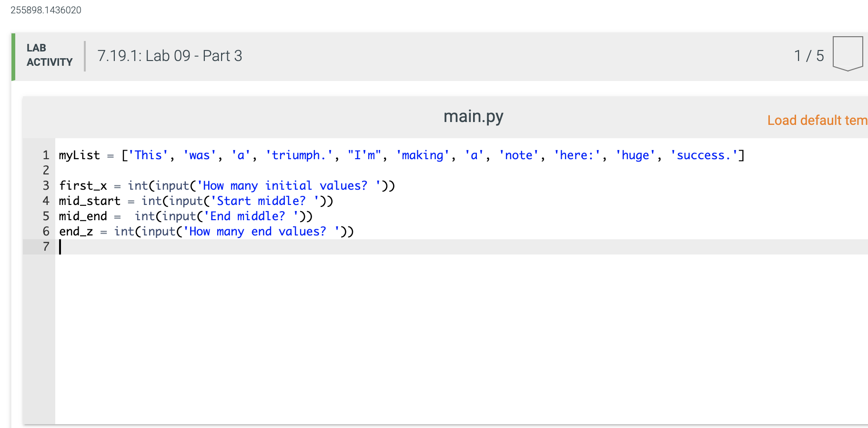The height and width of the screenshot is (428, 868).
Task: Click the LAB ACTIVITY label
Action: [50, 55]
